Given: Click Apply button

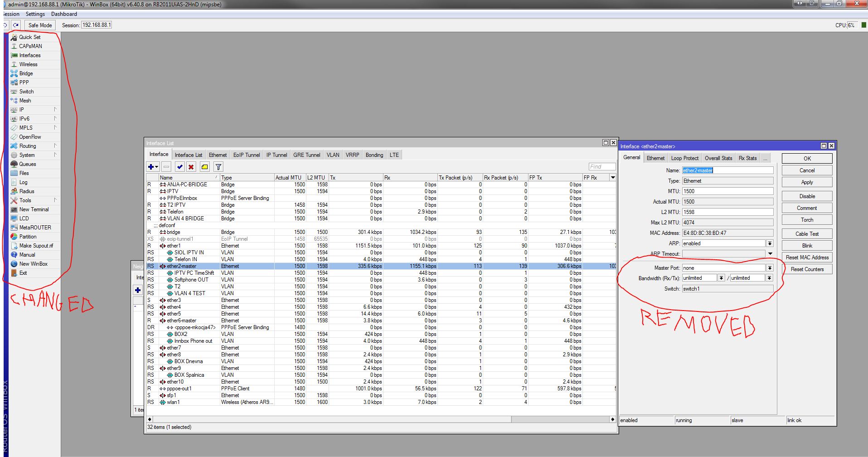Looking at the screenshot, I should click(x=807, y=182).
